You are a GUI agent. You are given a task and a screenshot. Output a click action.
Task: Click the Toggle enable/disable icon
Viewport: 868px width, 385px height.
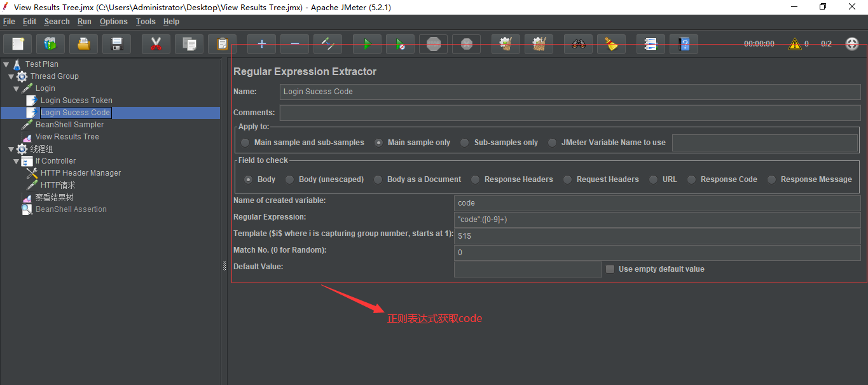click(327, 44)
